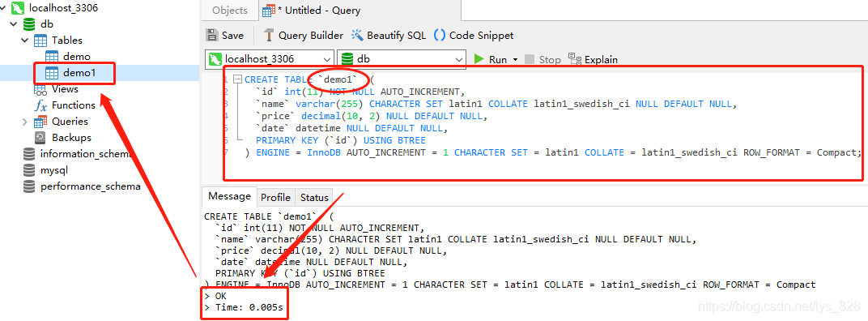Click the Stop square icon

click(530, 58)
